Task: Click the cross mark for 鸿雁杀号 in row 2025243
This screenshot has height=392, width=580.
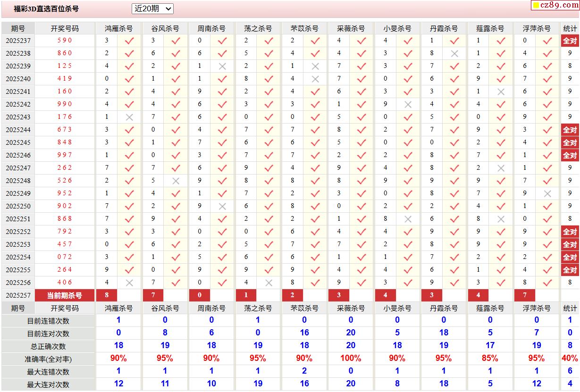Action: pyautogui.click(x=129, y=117)
